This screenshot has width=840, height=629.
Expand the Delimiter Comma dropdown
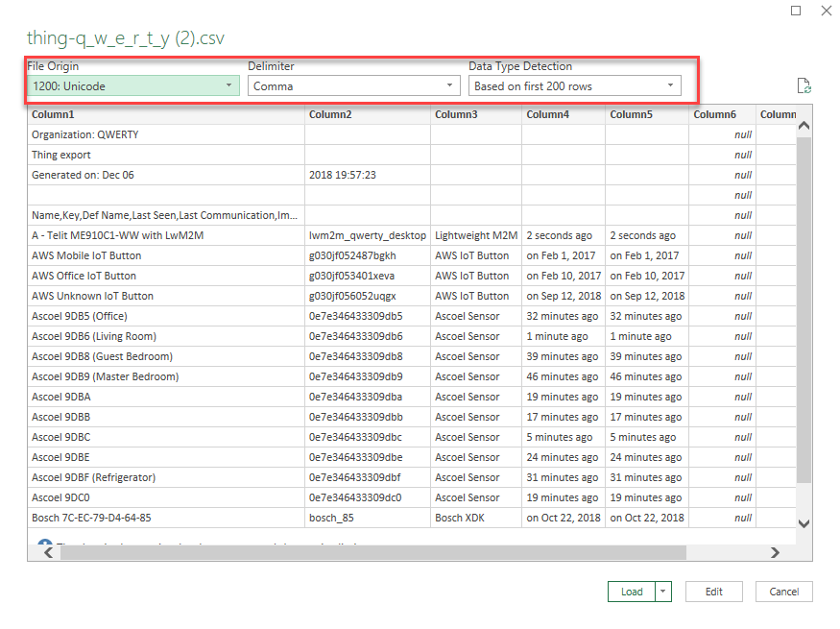354,86
